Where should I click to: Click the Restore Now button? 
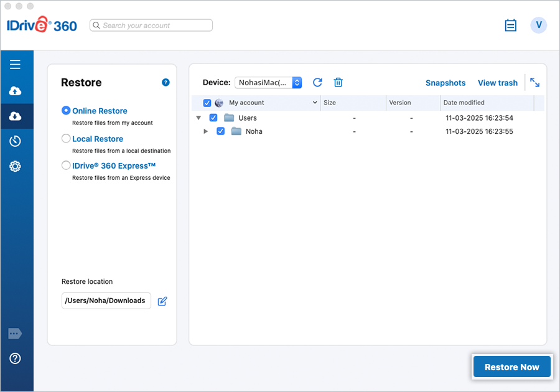click(x=511, y=367)
